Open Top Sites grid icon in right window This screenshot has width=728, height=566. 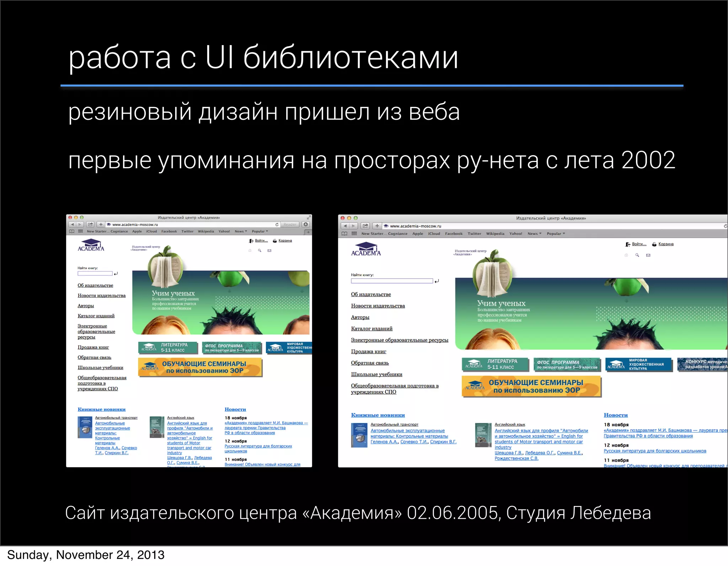coord(354,234)
